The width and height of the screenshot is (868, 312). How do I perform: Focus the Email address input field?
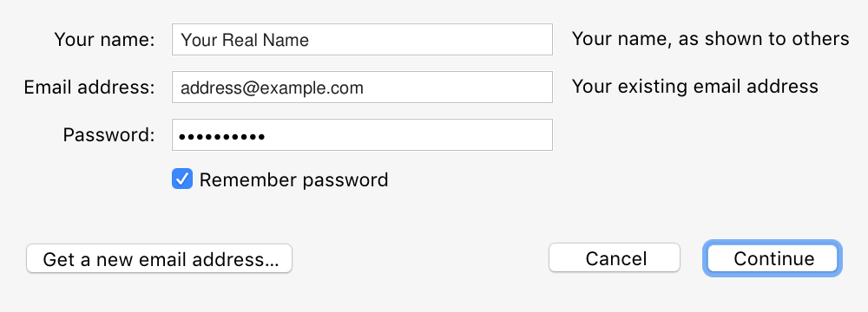[x=362, y=87]
